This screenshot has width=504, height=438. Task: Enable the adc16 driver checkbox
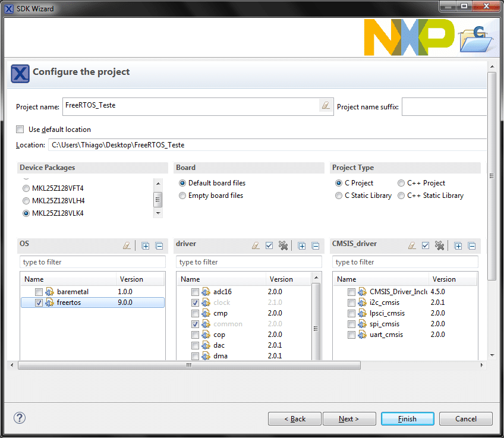tap(195, 292)
